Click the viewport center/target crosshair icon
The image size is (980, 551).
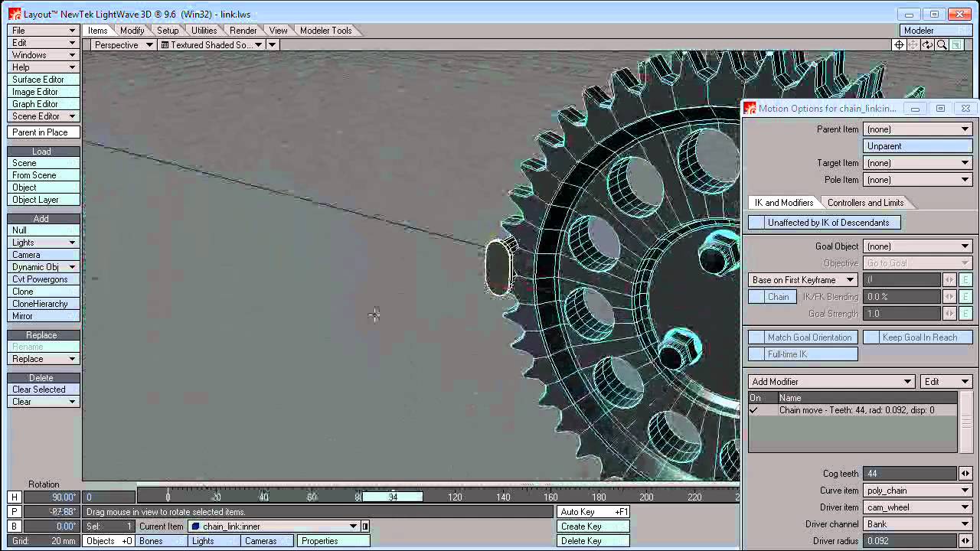(x=899, y=45)
